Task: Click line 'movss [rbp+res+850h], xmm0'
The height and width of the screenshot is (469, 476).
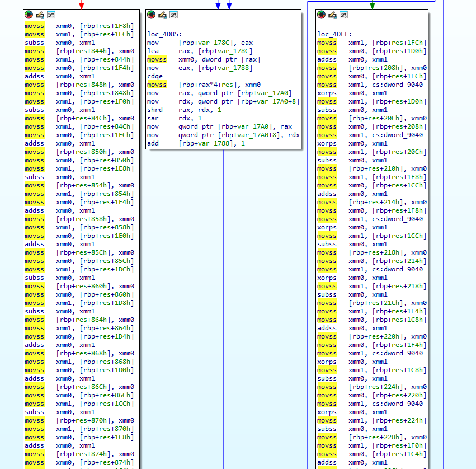Action: (x=79, y=152)
